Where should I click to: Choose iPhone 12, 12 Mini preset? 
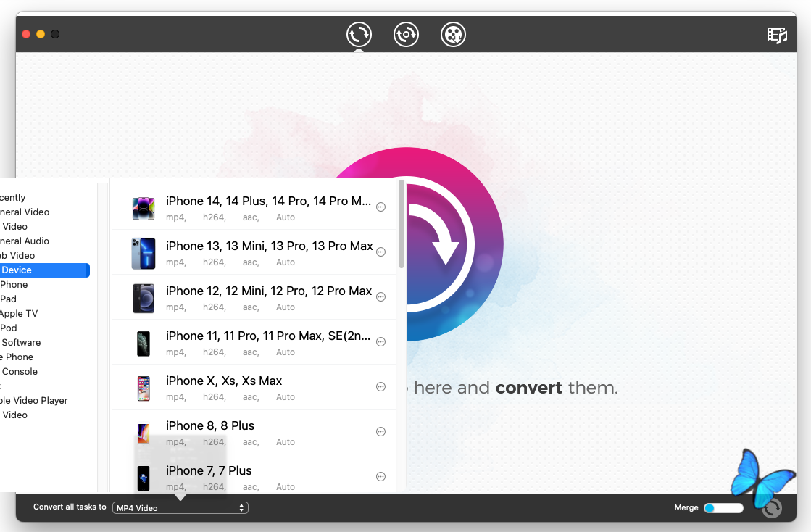pos(254,297)
